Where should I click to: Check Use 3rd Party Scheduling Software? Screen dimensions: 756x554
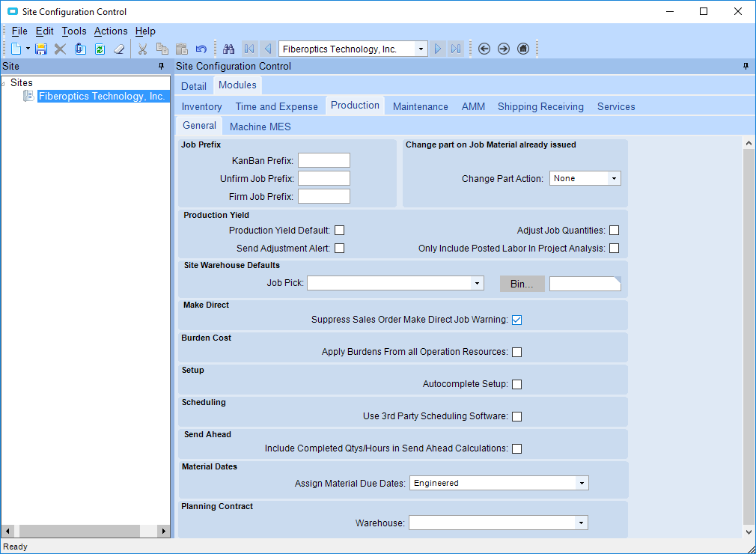tap(517, 416)
